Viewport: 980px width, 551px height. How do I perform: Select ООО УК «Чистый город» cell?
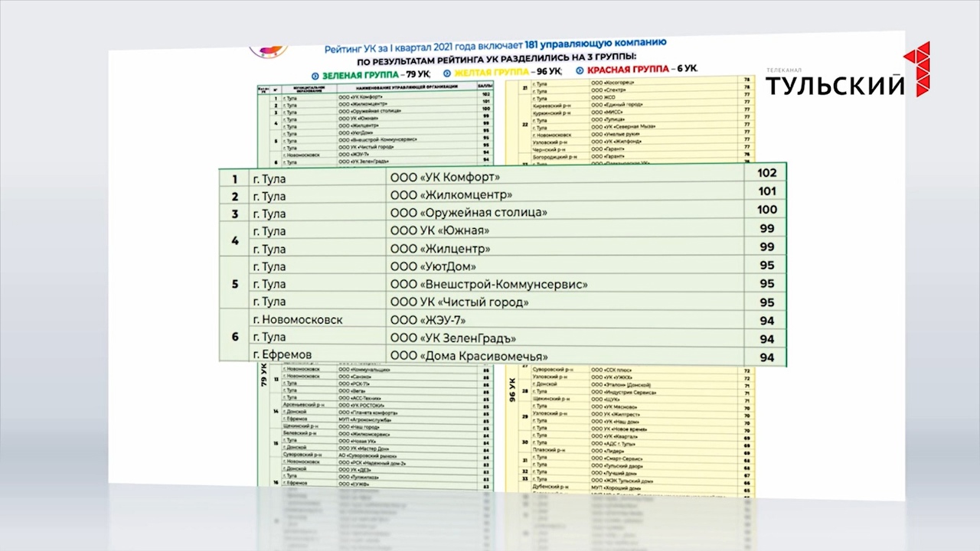459,302
